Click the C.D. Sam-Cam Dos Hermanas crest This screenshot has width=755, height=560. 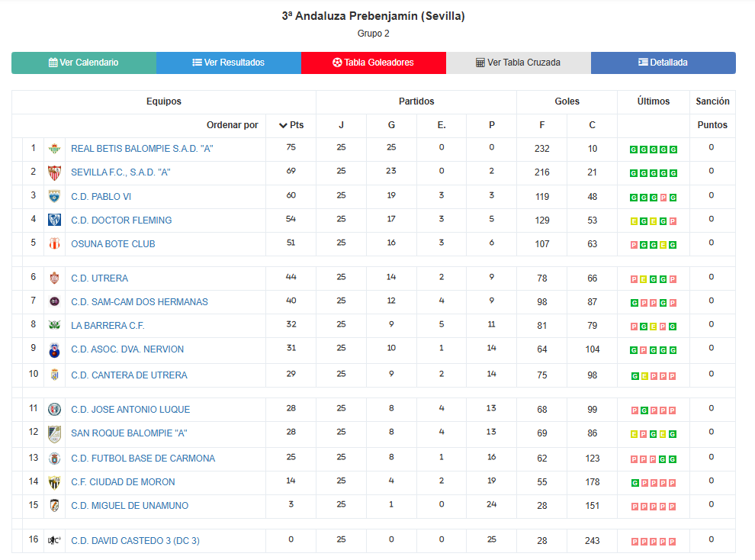pyautogui.click(x=54, y=301)
